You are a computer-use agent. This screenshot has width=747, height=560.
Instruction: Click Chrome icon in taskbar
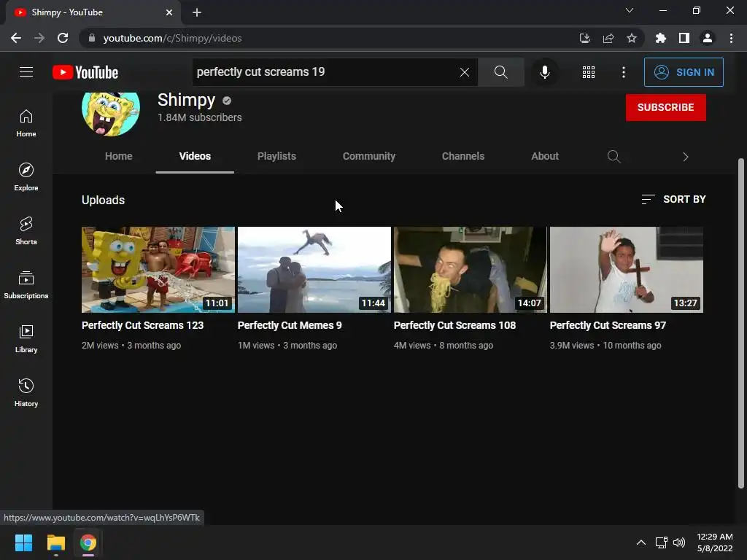click(88, 542)
